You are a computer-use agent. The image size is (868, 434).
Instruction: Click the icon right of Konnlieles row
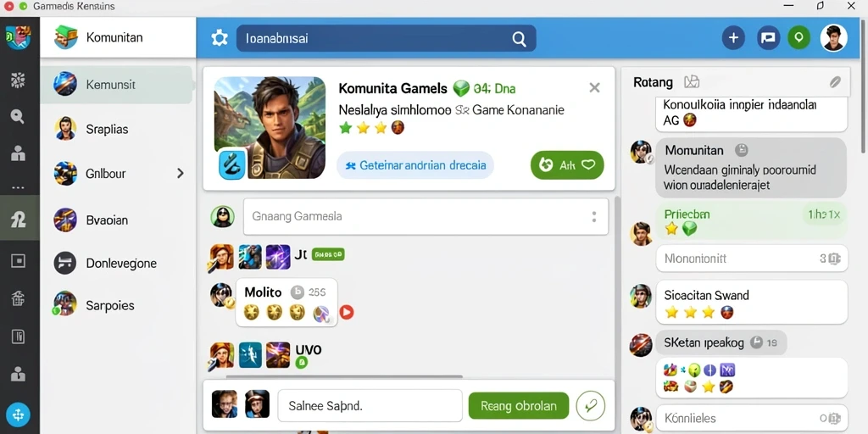click(x=834, y=419)
